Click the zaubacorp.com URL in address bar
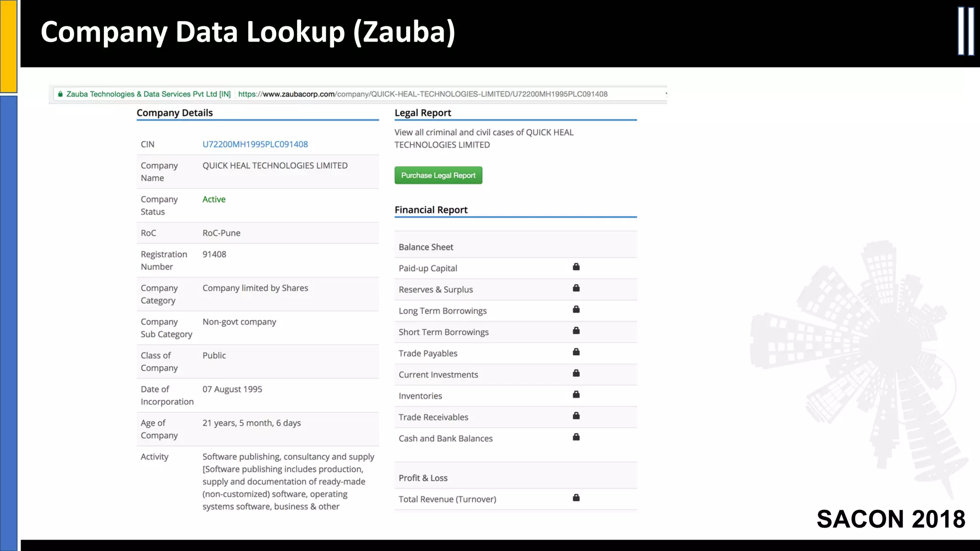This screenshot has width=980, height=551. pos(423,94)
